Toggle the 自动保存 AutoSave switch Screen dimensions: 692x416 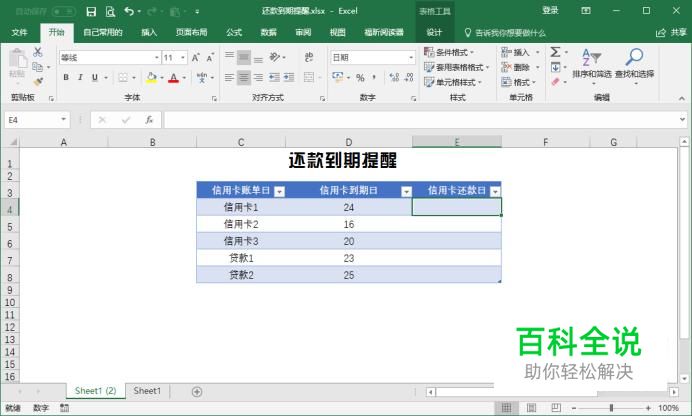(64, 12)
